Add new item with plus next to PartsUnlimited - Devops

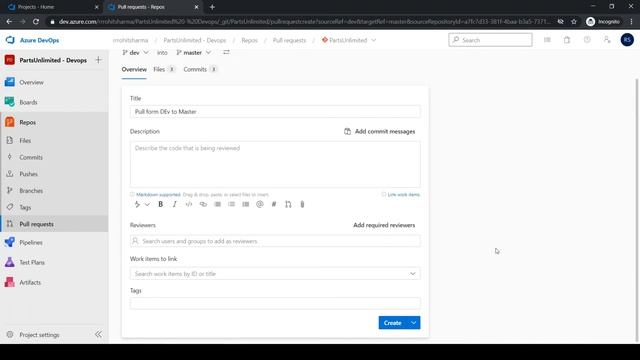coord(98,60)
